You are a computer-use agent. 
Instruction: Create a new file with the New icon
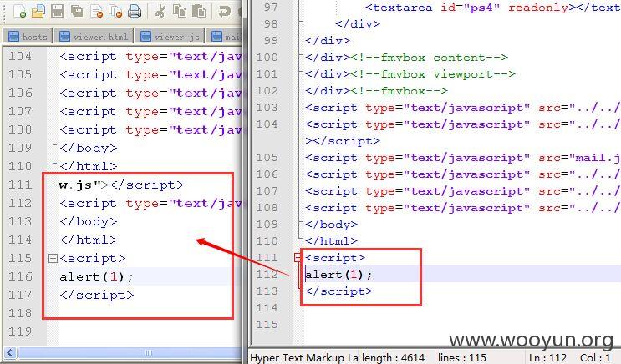click(x=19, y=11)
